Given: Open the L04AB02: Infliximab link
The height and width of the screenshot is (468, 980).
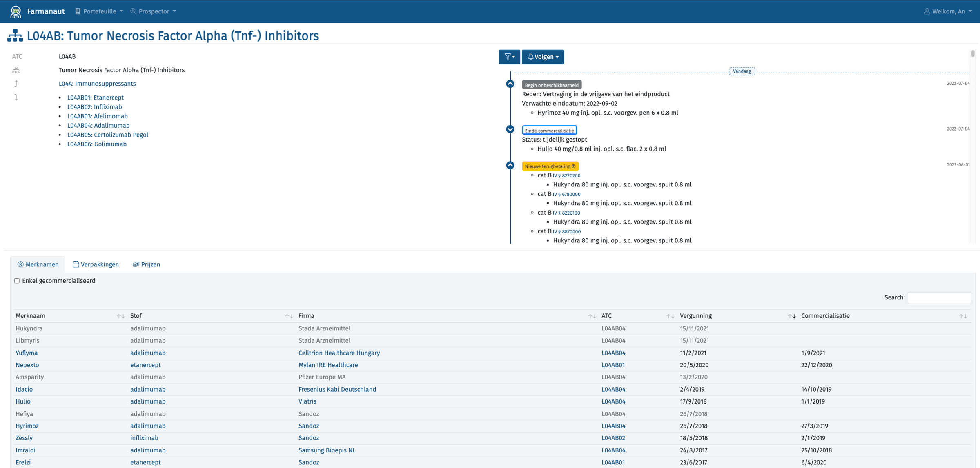Looking at the screenshot, I should point(94,107).
